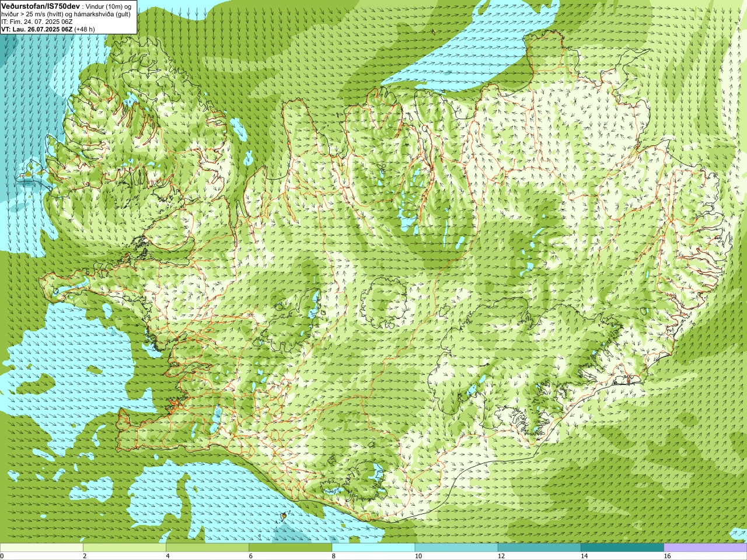Click the legend scale label "2"
This screenshot has width=747, height=560.
85,556
